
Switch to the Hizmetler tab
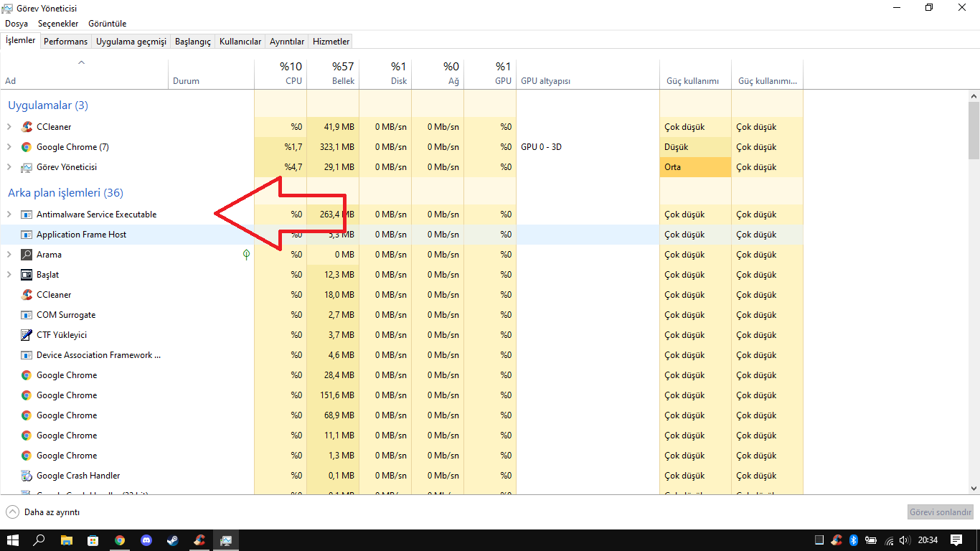331,42
